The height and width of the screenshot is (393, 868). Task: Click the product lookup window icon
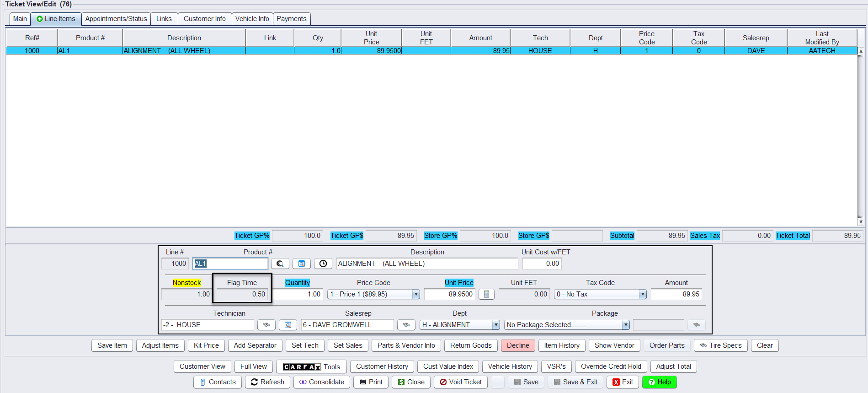302,264
